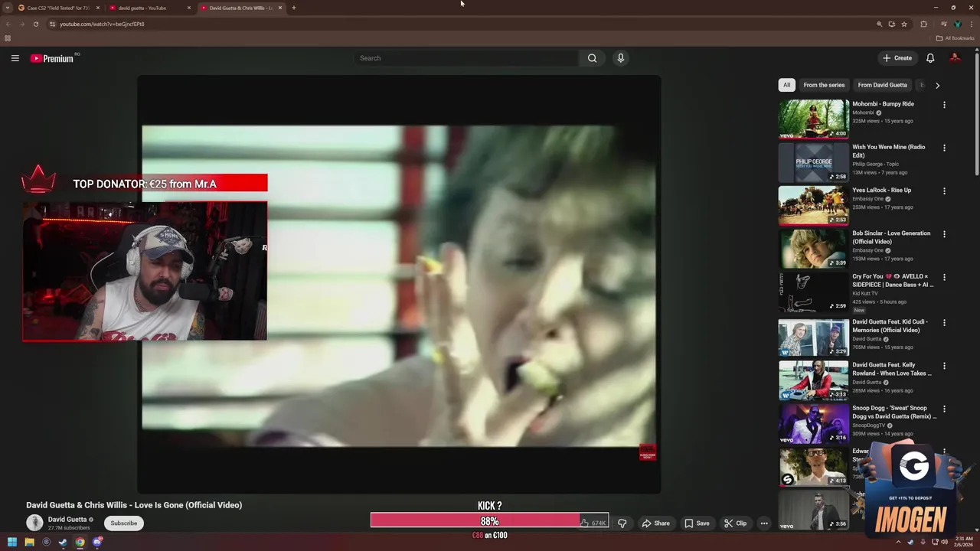Open the YouTube account avatar menu
The image size is (980, 551).
point(955,58)
